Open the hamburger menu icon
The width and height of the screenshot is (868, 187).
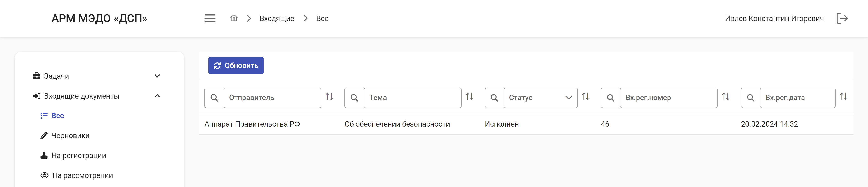click(x=210, y=18)
